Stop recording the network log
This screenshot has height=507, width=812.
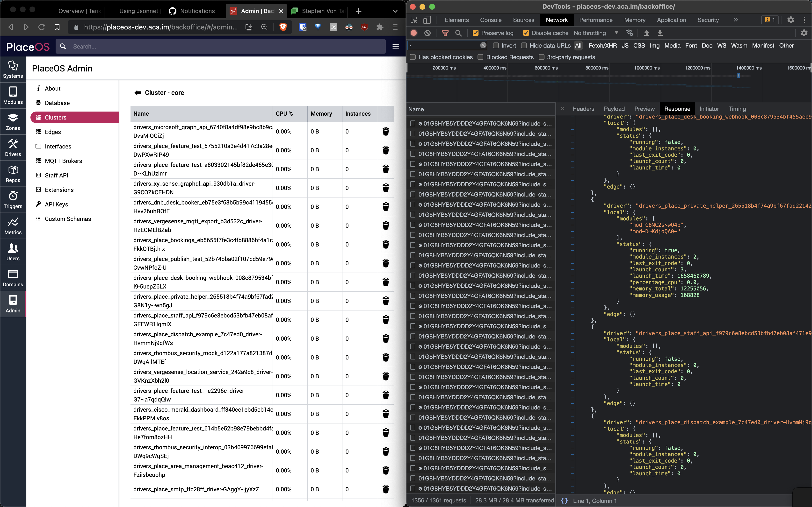(413, 33)
